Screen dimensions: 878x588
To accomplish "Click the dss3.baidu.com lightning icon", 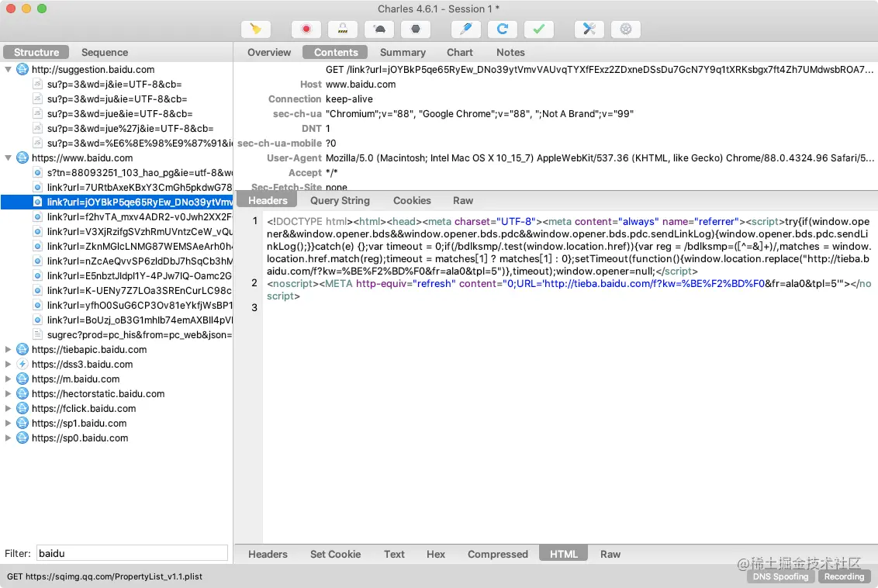I will tap(22, 364).
